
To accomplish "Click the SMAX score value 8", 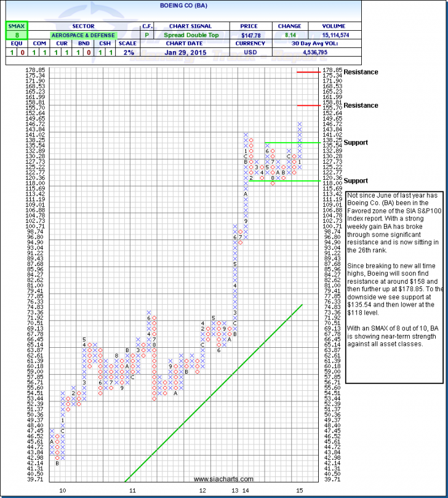I will pyautogui.click(x=15, y=36).
